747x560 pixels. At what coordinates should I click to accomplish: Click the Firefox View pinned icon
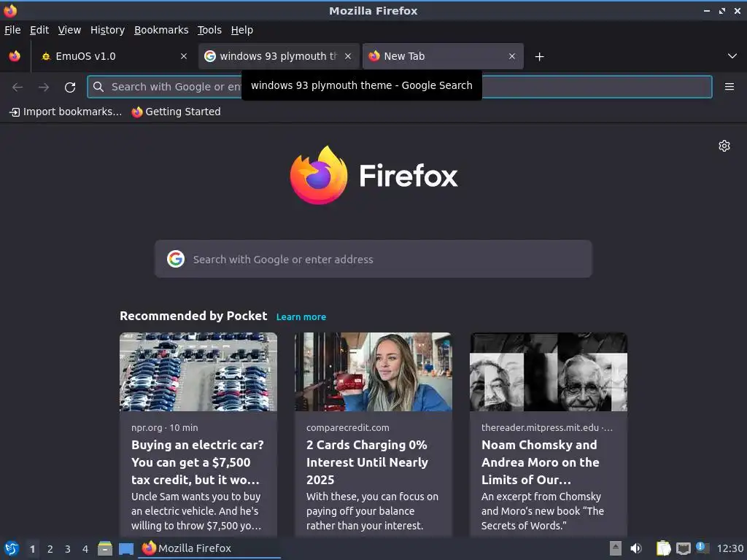click(15, 56)
